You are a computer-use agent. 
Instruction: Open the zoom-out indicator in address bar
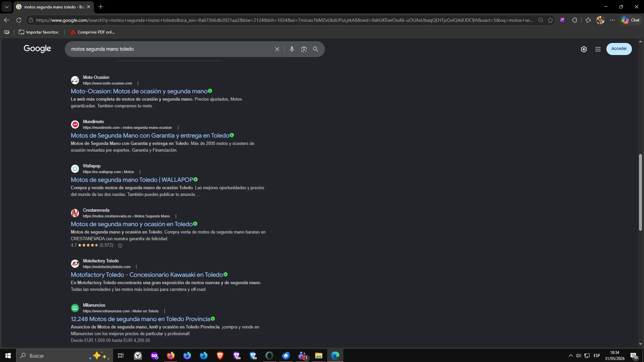click(x=541, y=20)
